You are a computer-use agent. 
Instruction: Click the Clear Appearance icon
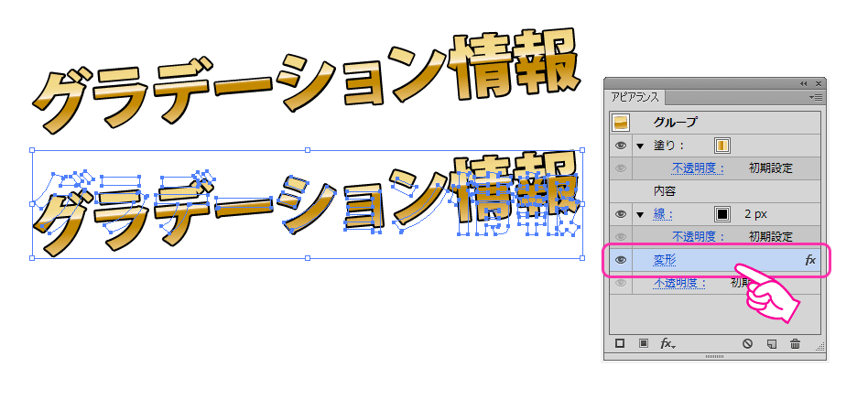tap(747, 344)
